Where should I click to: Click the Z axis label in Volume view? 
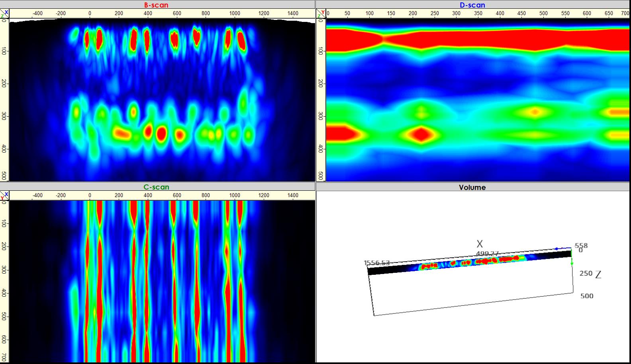[x=598, y=274]
